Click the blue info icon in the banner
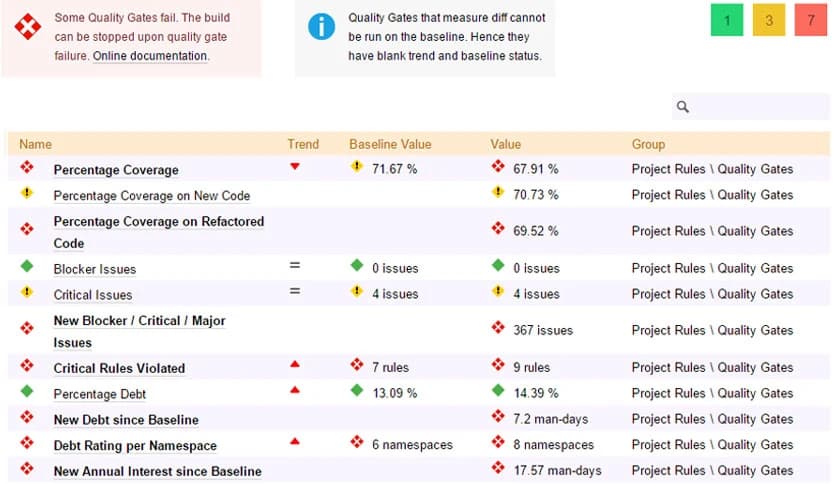 click(321, 26)
